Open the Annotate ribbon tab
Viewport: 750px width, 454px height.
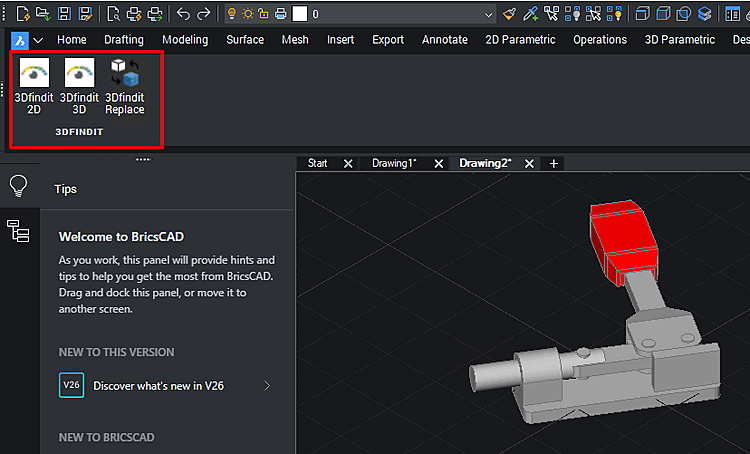click(x=445, y=40)
